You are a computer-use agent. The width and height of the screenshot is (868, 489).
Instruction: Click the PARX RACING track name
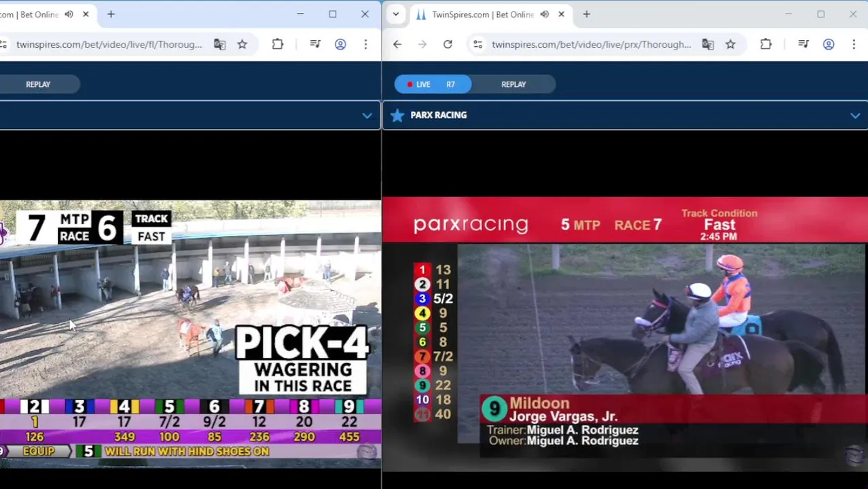pyautogui.click(x=438, y=115)
